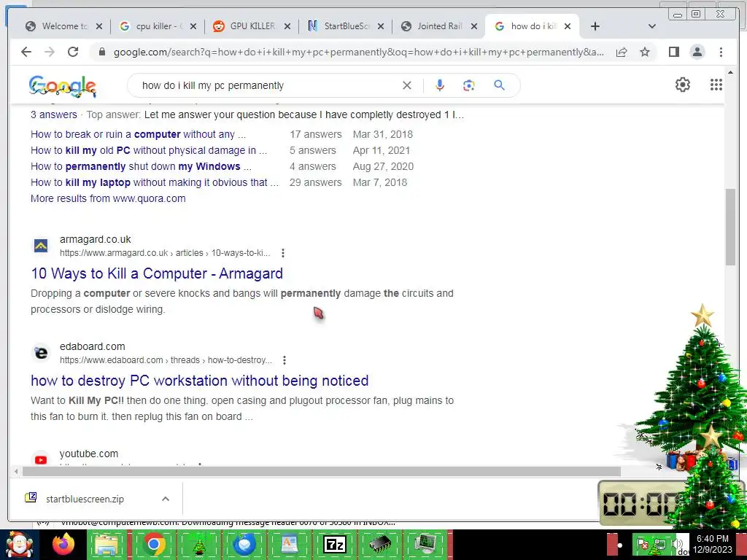Click the armagard.co.uk site name
This screenshot has height=560, width=747.
tap(96, 239)
